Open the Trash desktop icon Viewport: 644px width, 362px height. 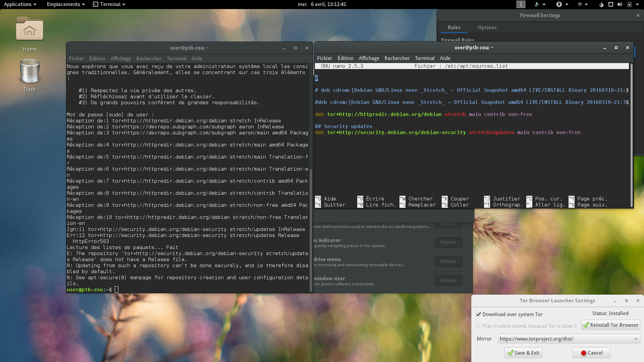[30, 71]
